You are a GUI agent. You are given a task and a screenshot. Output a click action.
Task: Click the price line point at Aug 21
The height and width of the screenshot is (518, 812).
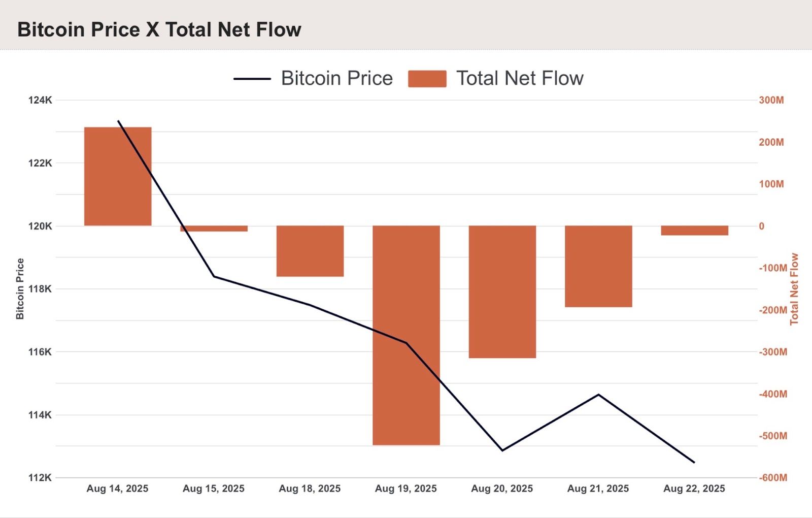pos(598,394)
